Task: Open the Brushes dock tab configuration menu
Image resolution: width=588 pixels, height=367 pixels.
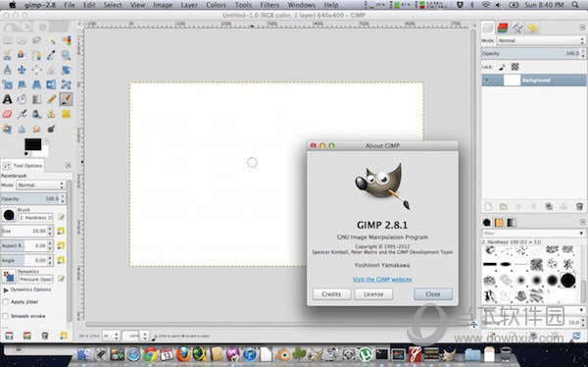Action: point(582,222)
